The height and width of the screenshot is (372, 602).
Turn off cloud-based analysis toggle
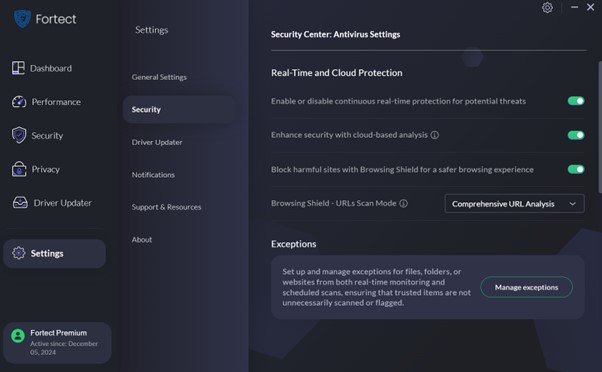[576, 135]
